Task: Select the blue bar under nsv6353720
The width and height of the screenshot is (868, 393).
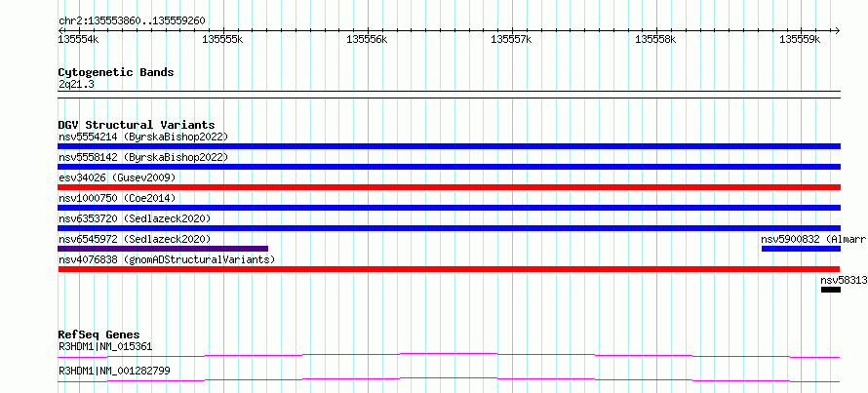Action: [449, 228]
